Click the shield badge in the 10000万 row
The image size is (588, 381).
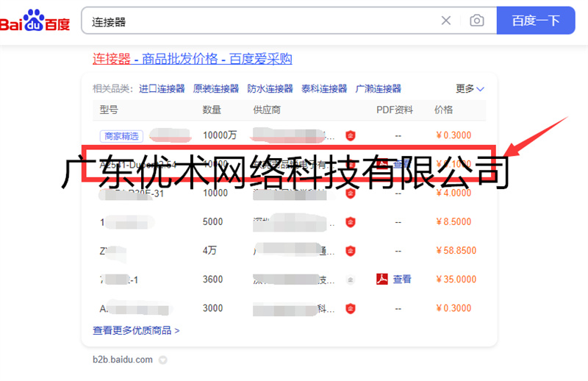pos(351,135)
